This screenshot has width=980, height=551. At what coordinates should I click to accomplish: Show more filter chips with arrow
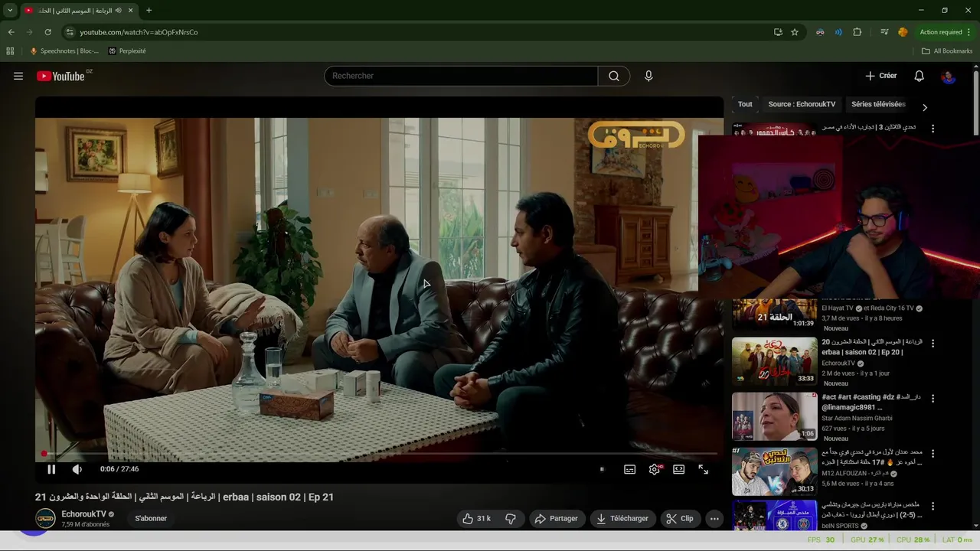coord(924,107)
